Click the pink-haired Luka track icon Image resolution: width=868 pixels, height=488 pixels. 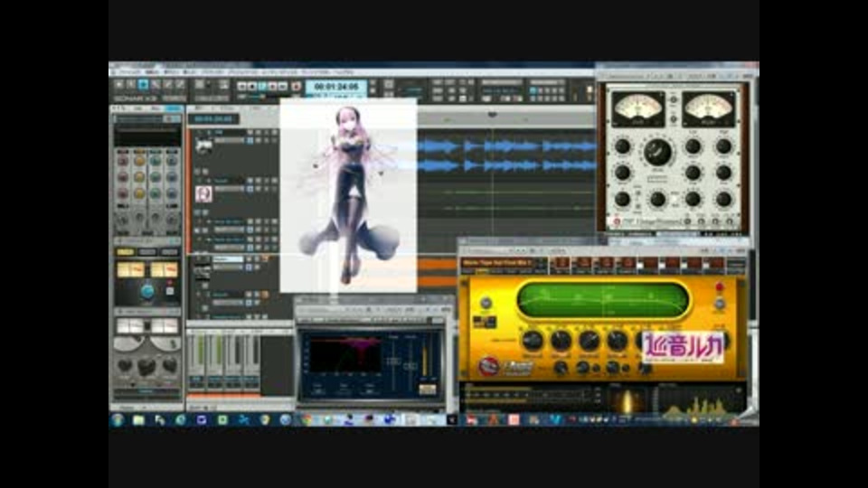click(x=203, y=193)
